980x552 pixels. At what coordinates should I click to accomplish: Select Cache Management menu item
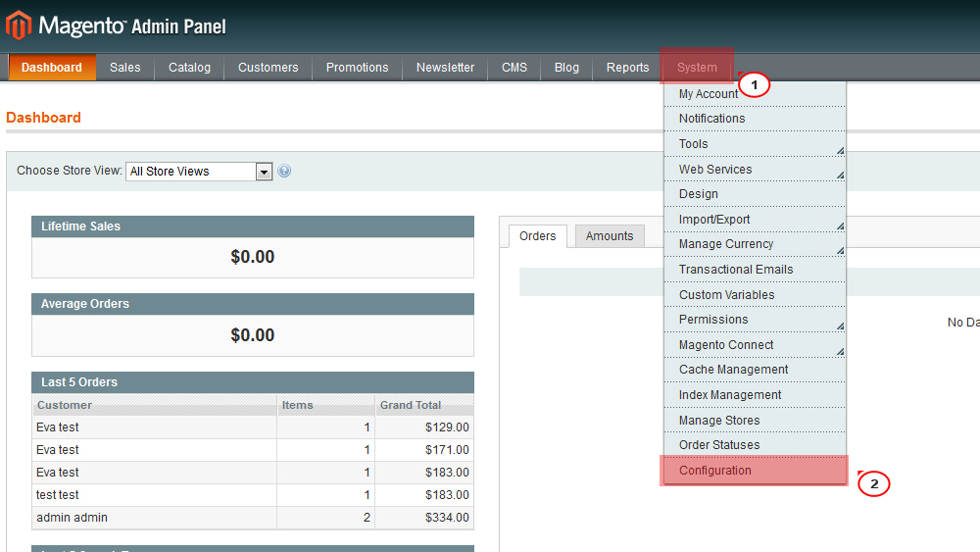pos(755,370)
